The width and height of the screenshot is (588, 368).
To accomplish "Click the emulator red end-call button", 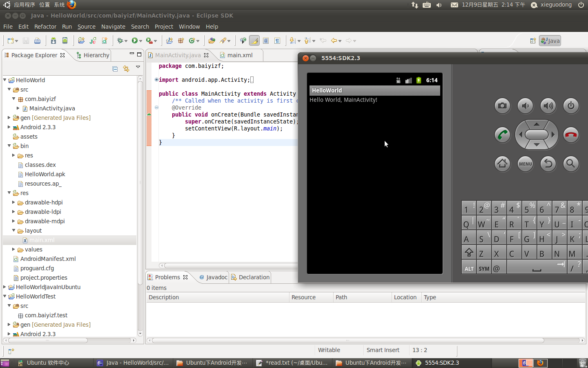I will (571, 135).
